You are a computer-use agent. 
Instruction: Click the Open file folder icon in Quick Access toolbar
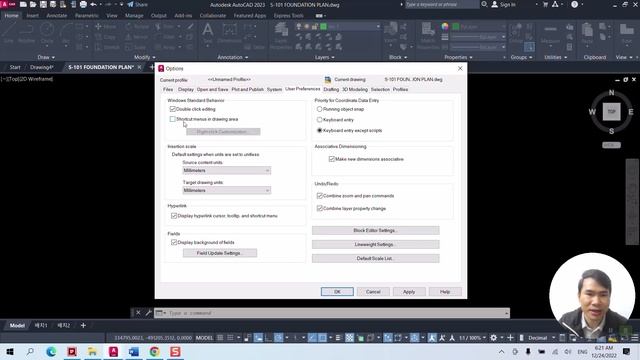33,4
